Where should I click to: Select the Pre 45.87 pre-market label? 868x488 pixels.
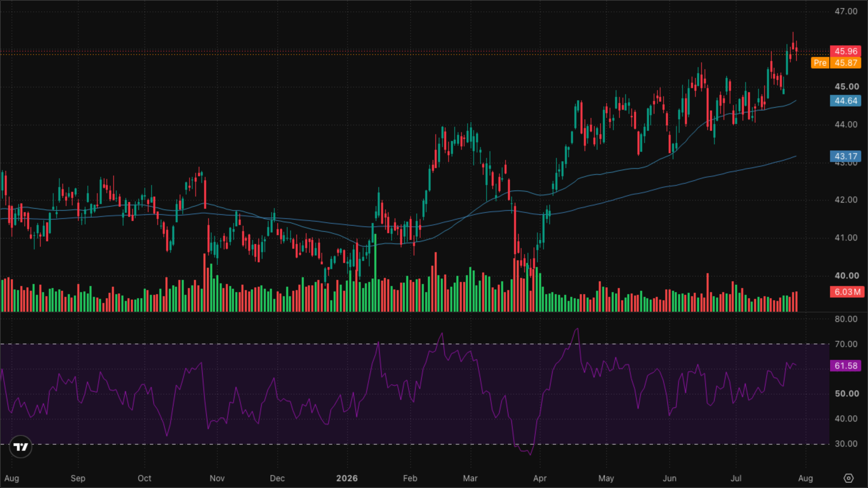click(836, 63)
